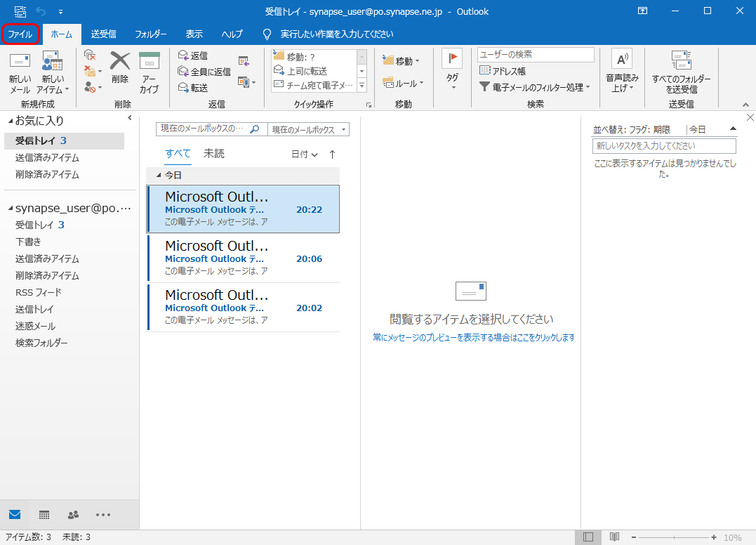Delete the selected message with 削除
The height and width of the screenshot is (545, 756).
click(x=120, y=67)
